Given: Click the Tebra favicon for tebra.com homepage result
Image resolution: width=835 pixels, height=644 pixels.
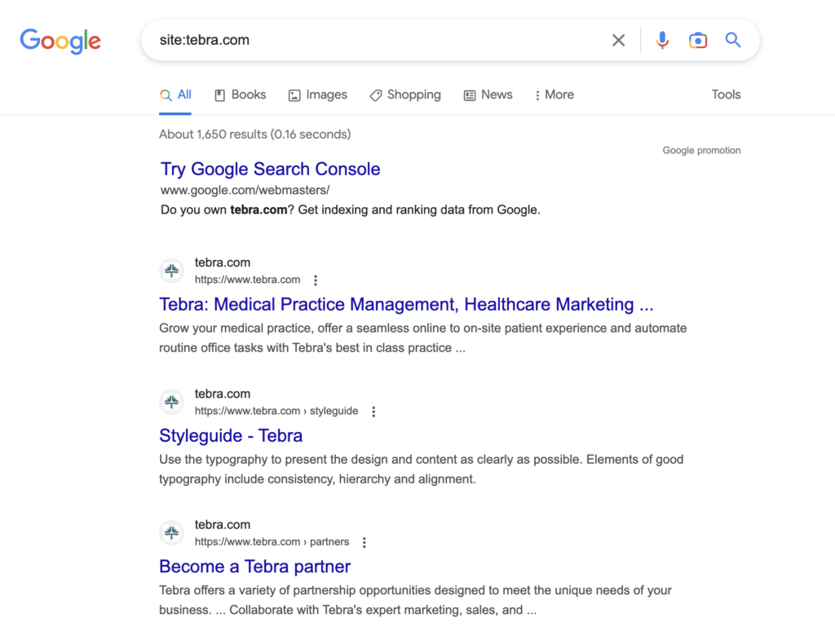Looking at the screenshot, I should pos(171,271).
